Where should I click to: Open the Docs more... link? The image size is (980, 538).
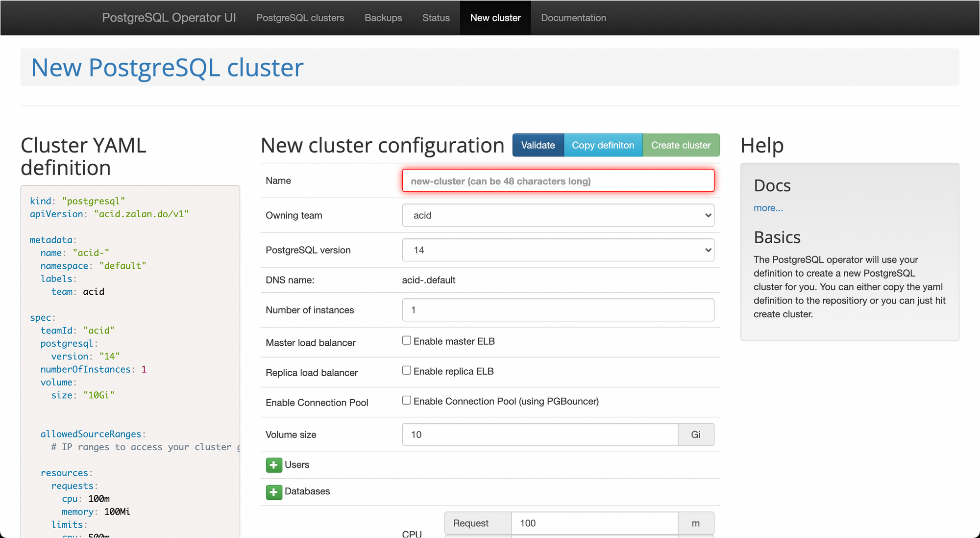(x=768, y=208)
